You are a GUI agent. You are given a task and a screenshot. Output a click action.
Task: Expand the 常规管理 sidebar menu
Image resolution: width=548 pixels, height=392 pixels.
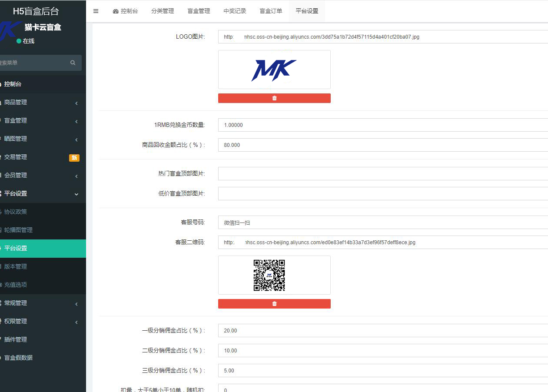point(43,303)
